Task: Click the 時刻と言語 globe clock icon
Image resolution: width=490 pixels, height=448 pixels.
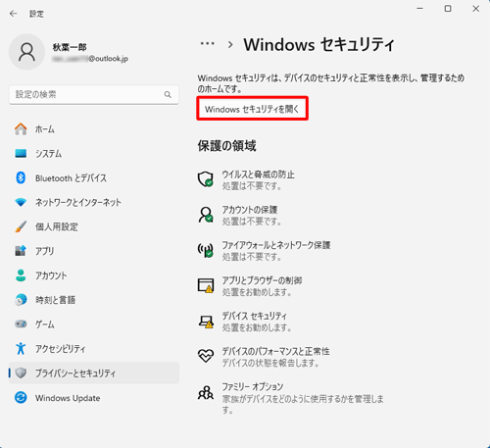Action: coord(21,300)
